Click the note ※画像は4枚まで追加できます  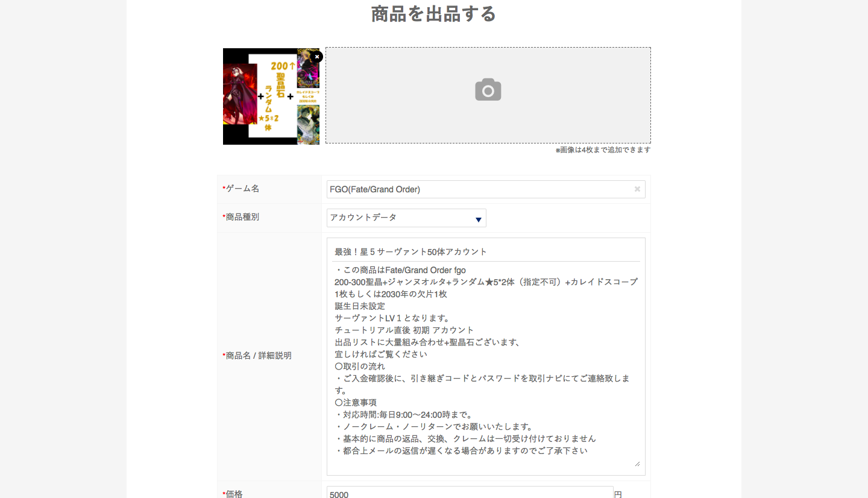603,150
